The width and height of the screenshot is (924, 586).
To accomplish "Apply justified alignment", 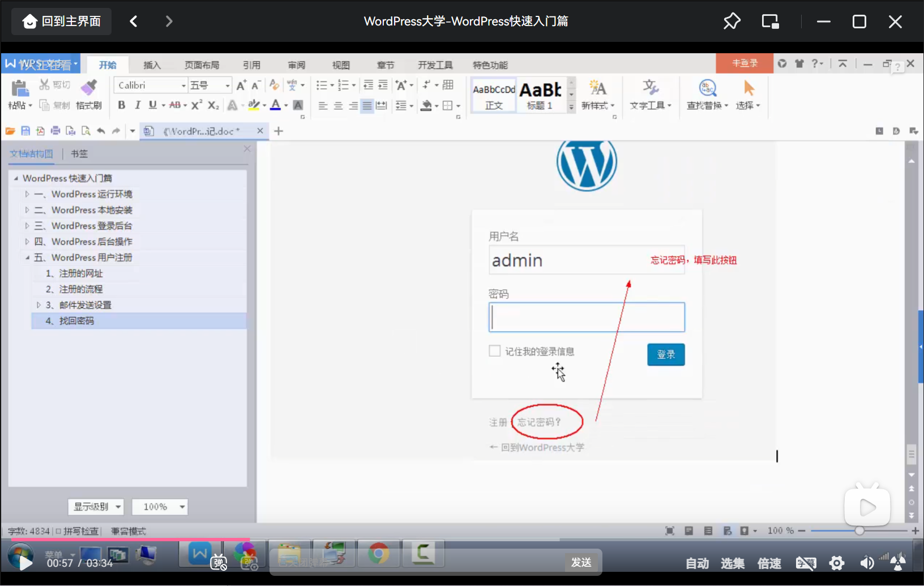I will [367, 106].
